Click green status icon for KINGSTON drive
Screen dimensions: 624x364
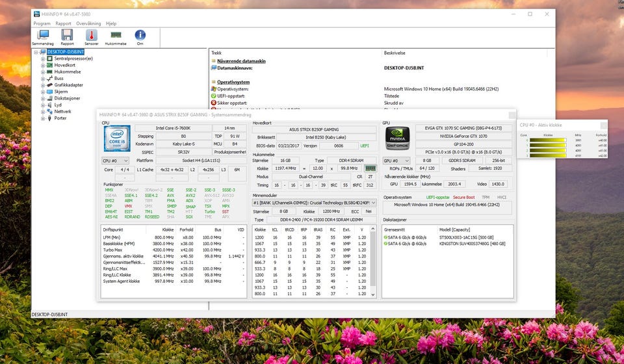click(x=385, y=244)
